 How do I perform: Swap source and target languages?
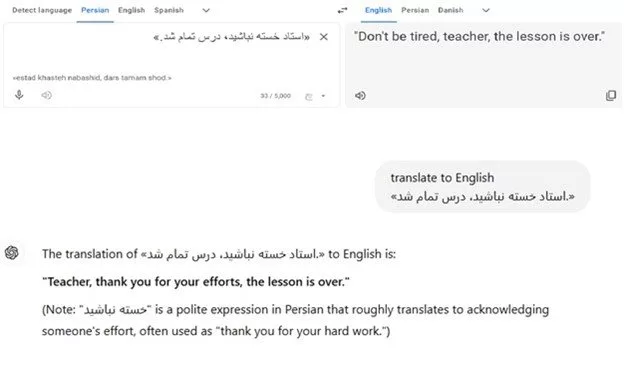342,10
